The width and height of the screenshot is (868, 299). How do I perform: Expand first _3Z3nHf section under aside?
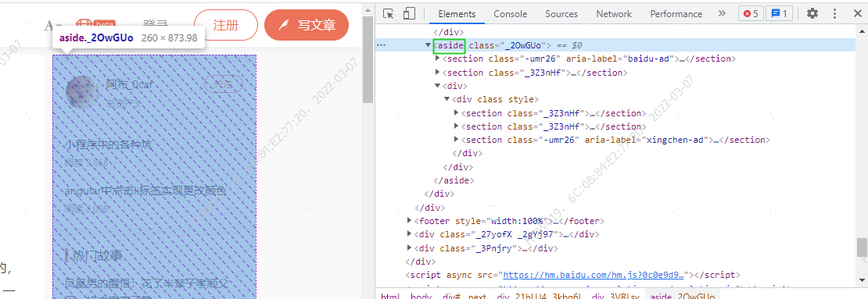(437, 73)
